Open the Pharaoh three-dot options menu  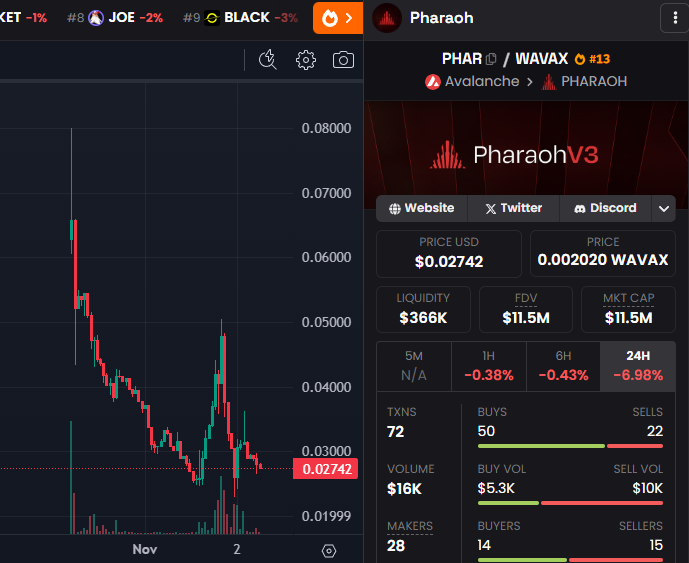coord(675,18)
